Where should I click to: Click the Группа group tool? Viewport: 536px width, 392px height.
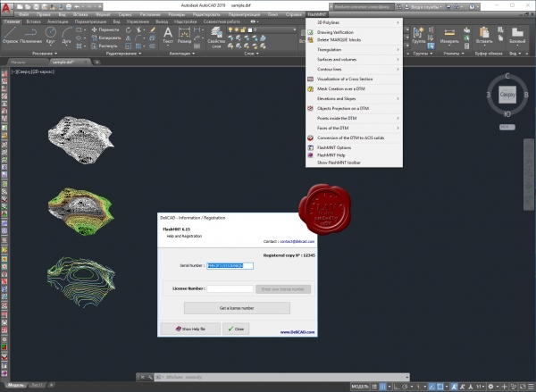418,35
